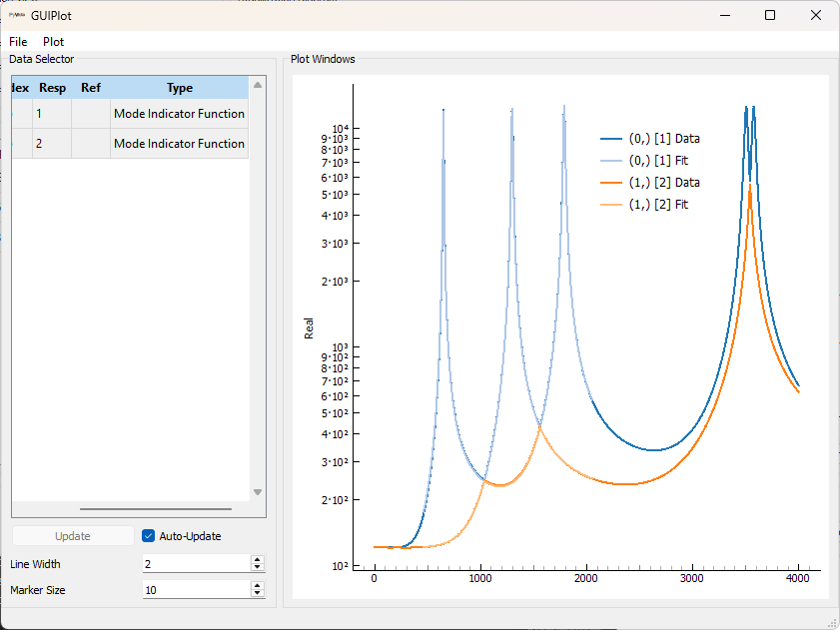Click into the Line Width value field
Screen dimensions: 840x630
[195, 564]
